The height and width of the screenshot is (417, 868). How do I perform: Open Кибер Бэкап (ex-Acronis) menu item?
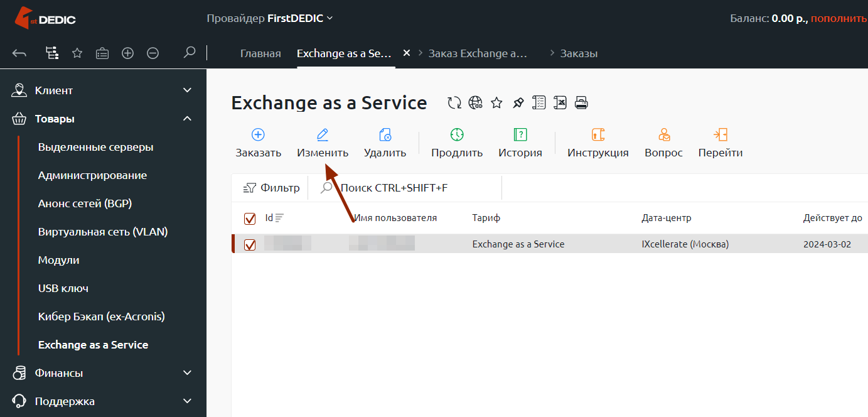coord(101,317)
